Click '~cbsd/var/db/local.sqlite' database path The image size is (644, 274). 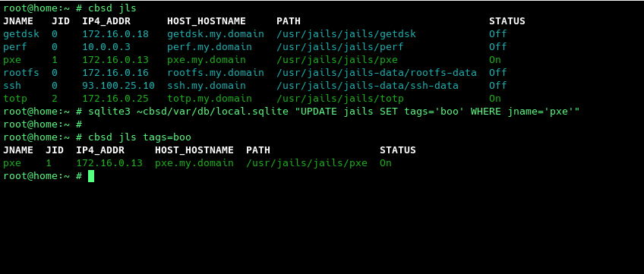[x=213, y=111]
